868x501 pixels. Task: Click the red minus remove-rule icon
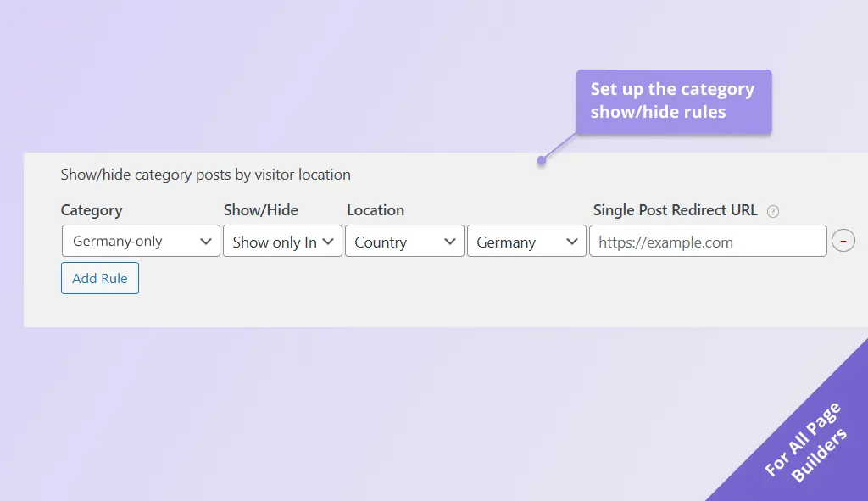[x=843, y=241]
